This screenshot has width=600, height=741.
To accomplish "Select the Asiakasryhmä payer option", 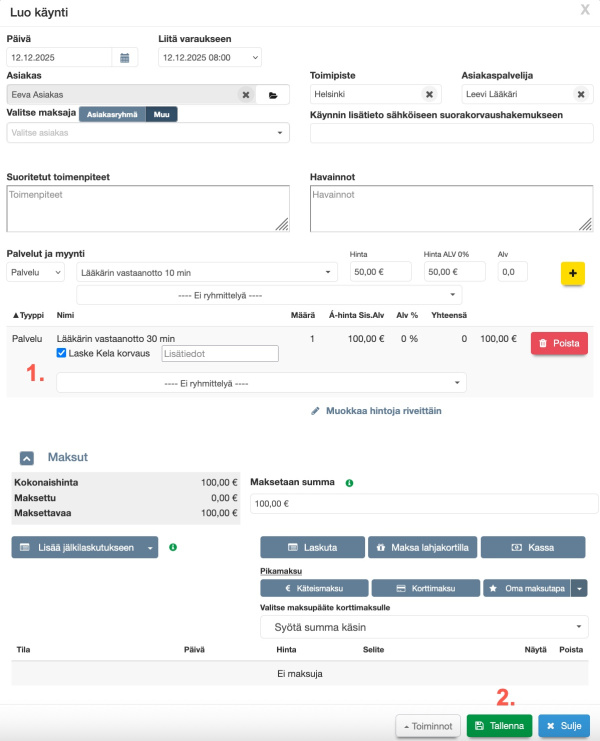I will tap(112, 114).
